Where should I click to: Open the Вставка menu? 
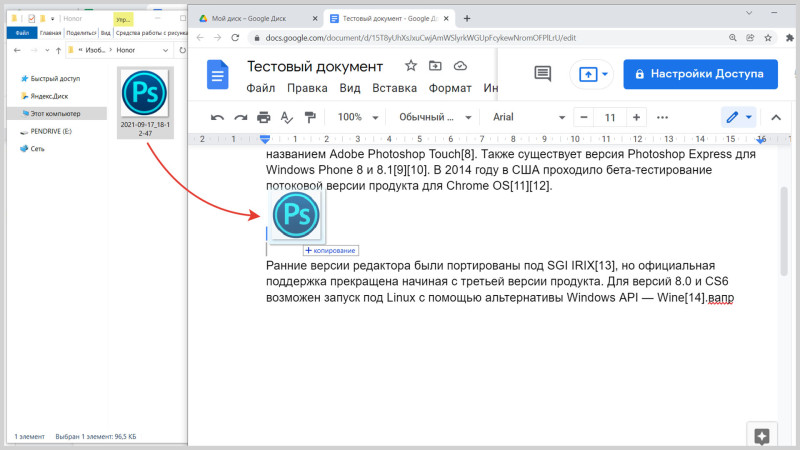pyautogui.click(x=394, y=88)
